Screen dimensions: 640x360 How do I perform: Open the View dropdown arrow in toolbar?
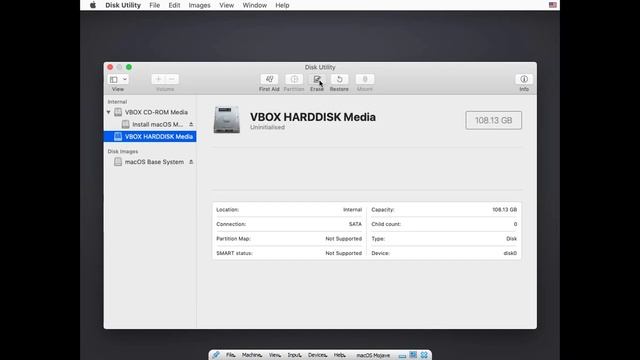pos(124,80)
